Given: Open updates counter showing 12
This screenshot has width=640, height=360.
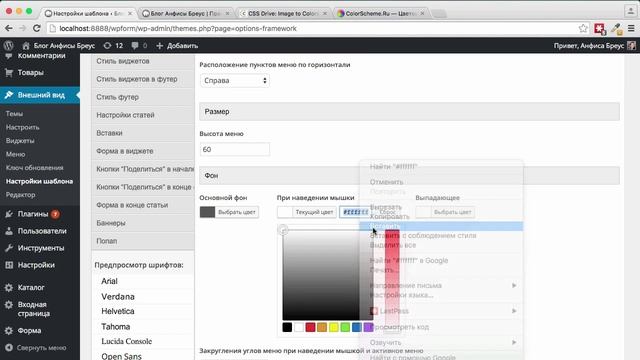Looking at the screenshot, I should pos(113,46).
